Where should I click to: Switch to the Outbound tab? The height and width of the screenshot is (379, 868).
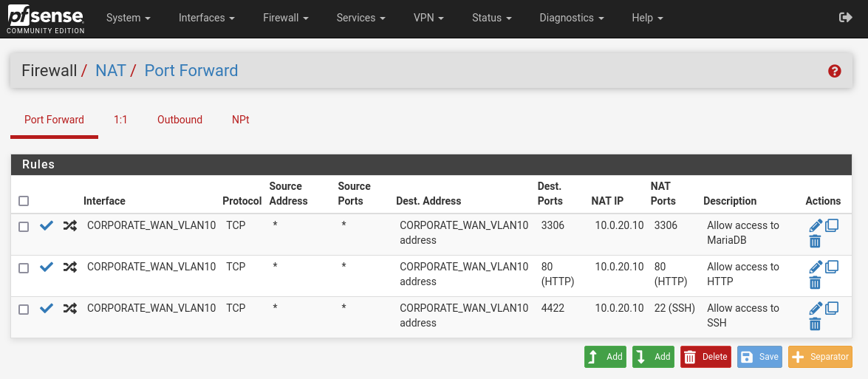pos(180,120)
